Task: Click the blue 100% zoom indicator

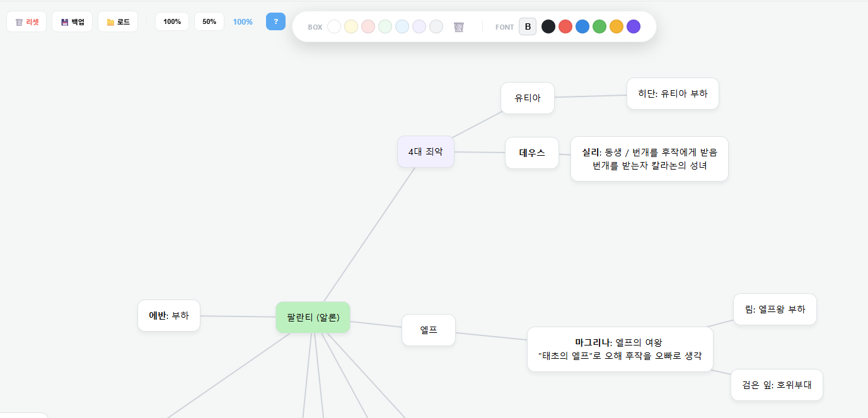Action: click(243, 21)
